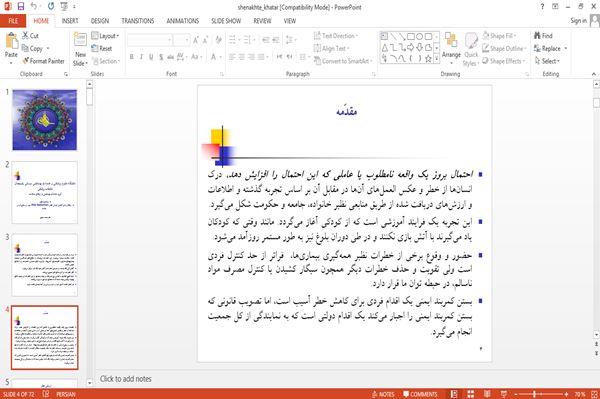Select the right arrow shape in gallery
This screenshot has height=399, width=600.
click(x=411, y=47)
